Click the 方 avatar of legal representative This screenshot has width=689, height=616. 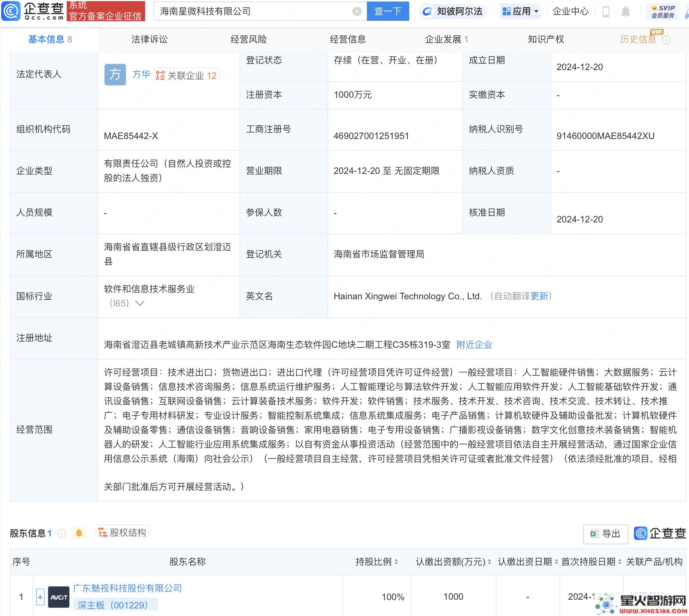(x=115, y=75)
